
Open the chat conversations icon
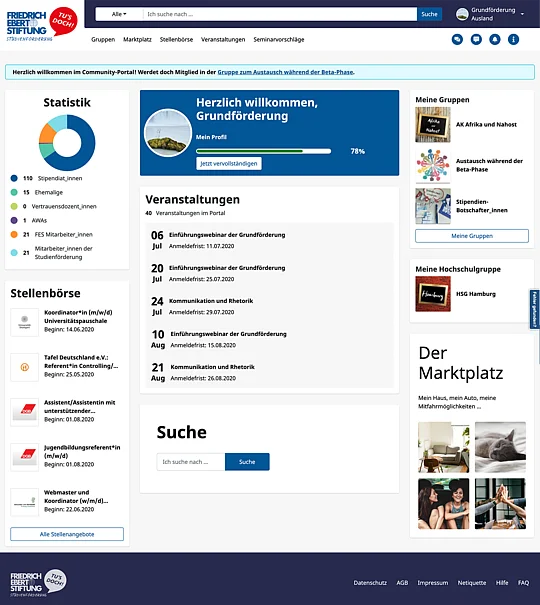[x=457, y=39]
